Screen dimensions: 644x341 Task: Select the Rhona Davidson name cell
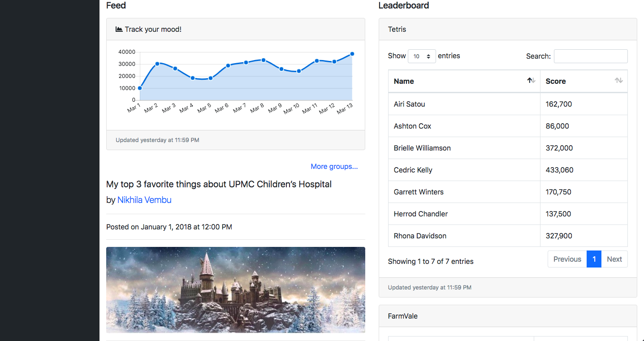pyautogui.click(x=464, y=236)
